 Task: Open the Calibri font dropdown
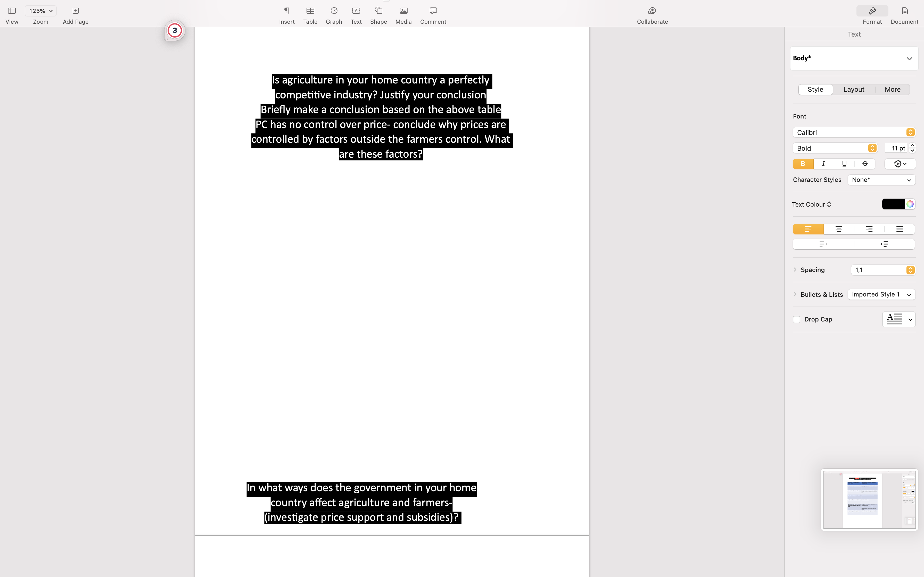[x=854, y=132]
